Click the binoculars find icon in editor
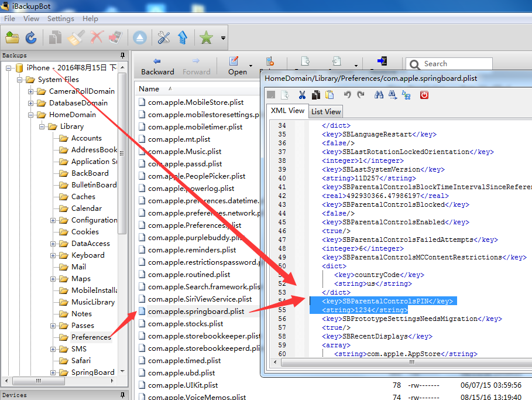Image resolution: width=532 pixels, height=400 pixels. pyautogui.click(x=378, y=95)
